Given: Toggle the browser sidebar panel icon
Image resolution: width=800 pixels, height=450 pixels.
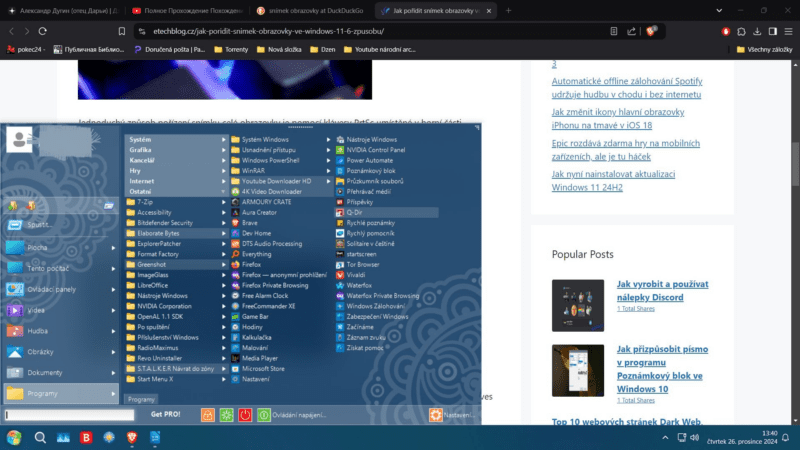Looking at the screenshot, I should [773, 31].
